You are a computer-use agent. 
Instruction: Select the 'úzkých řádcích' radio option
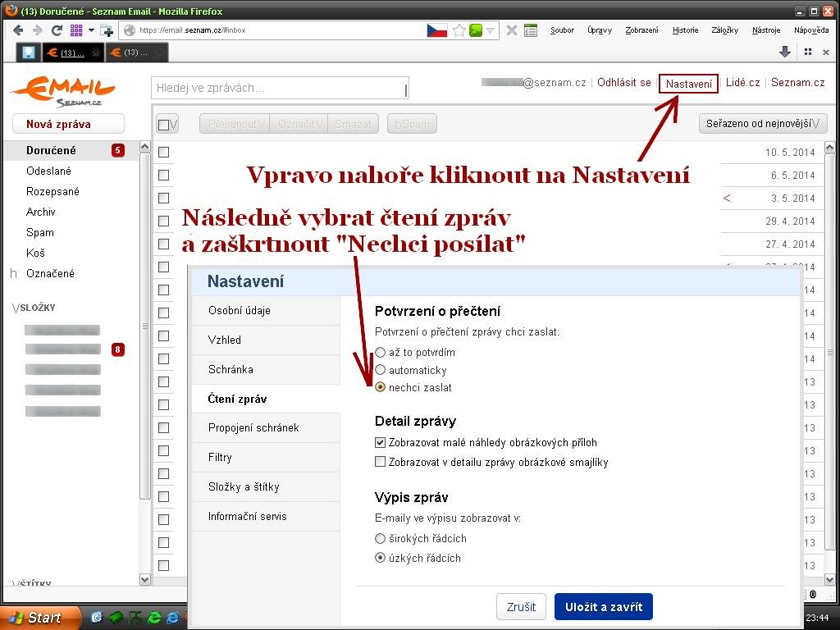[380, 558]
